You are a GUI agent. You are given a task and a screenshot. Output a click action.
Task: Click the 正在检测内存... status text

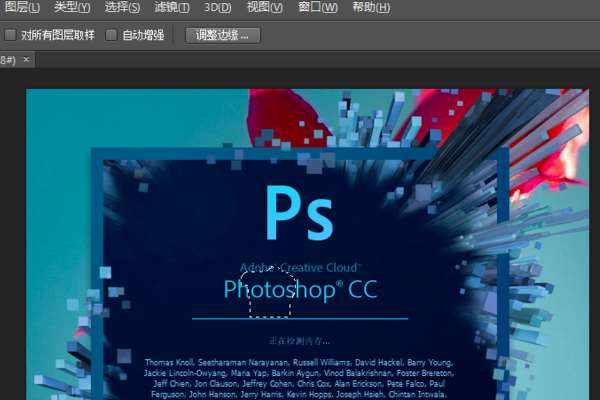click(300, 341)
